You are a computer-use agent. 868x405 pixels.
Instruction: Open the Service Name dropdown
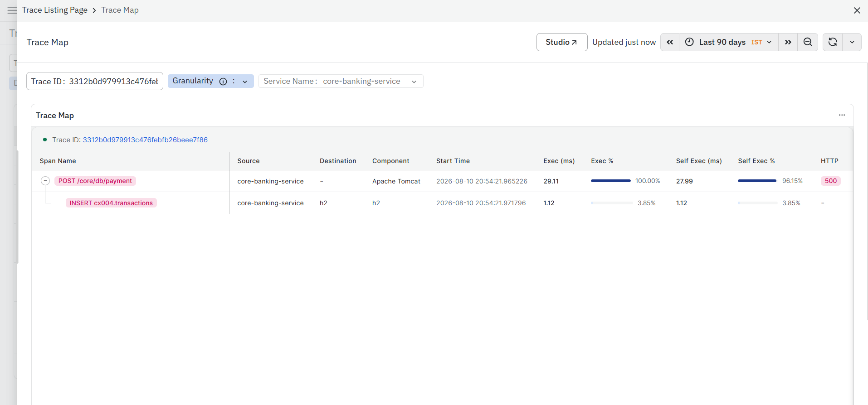click(x=341, y=81)
